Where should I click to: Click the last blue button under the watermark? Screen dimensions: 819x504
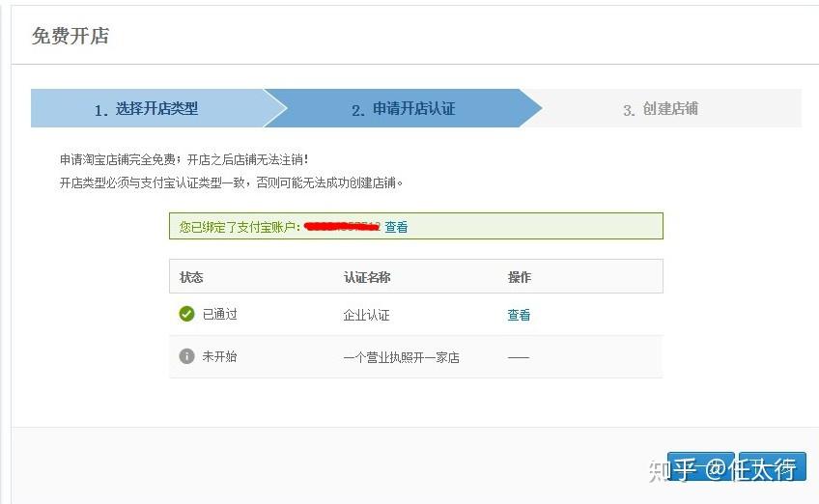pyautogui.click(x=773, y=466)
